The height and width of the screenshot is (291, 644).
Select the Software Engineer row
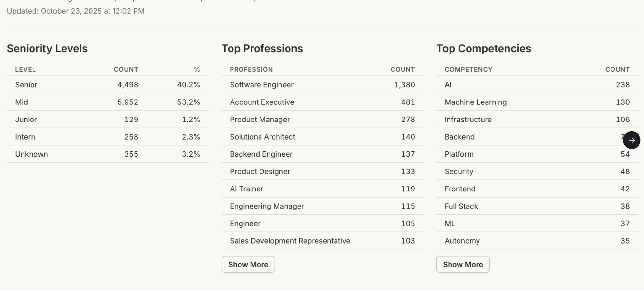pos(322,85)
